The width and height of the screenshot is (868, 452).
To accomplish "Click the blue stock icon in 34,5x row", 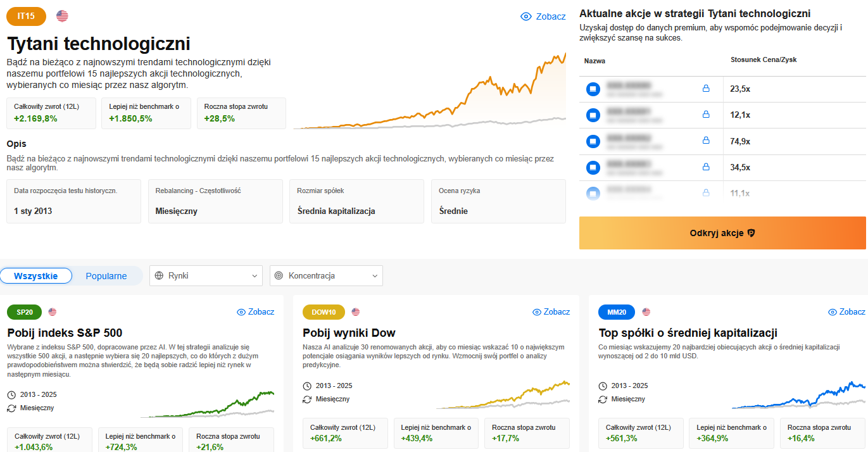I will [x=593, y=168].
